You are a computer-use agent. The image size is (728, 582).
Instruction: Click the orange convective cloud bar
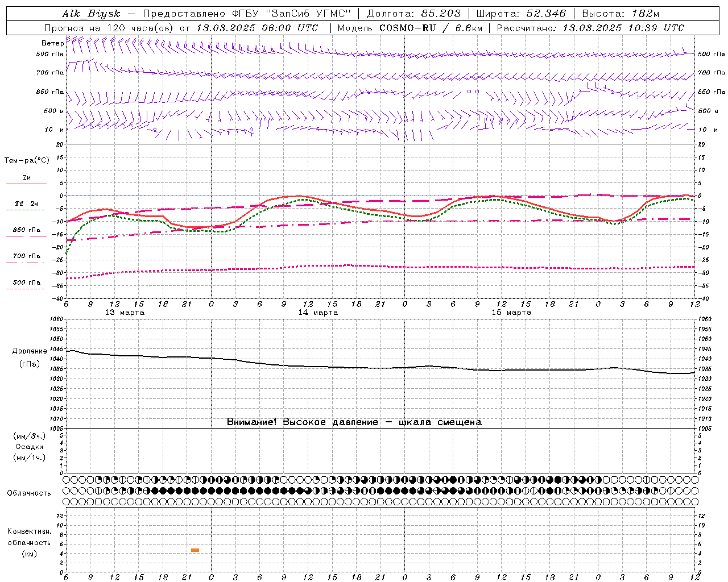195,550
